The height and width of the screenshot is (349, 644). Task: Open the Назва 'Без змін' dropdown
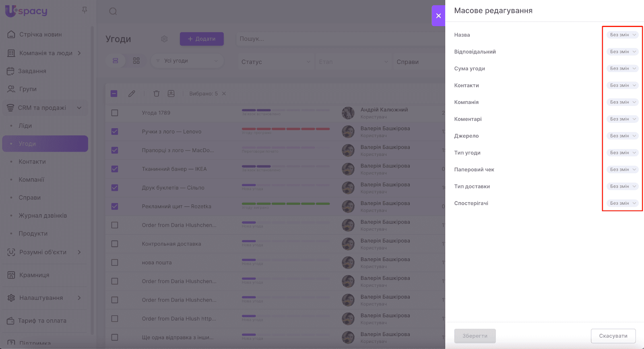coord(622,35)
